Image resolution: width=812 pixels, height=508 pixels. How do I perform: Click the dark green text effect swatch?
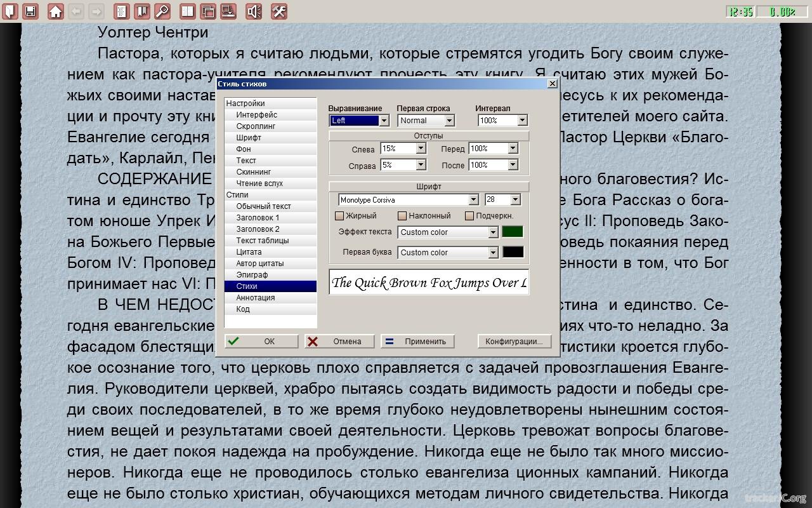click(x=513, y=232)
